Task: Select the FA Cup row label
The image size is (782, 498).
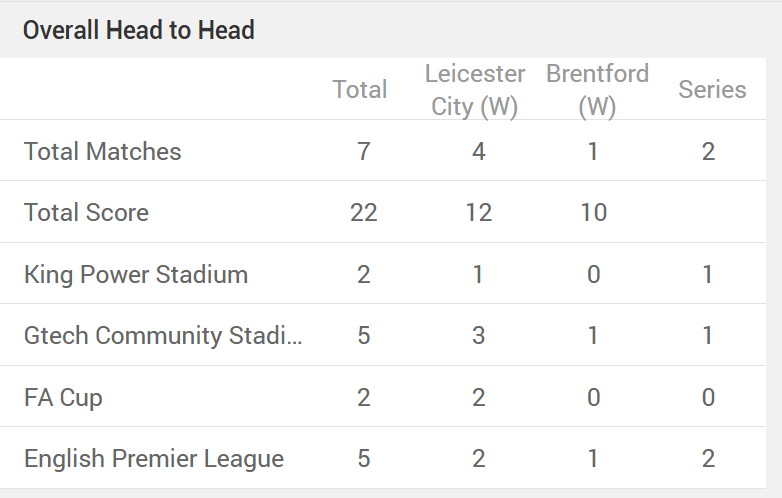Action: (63, 397)
